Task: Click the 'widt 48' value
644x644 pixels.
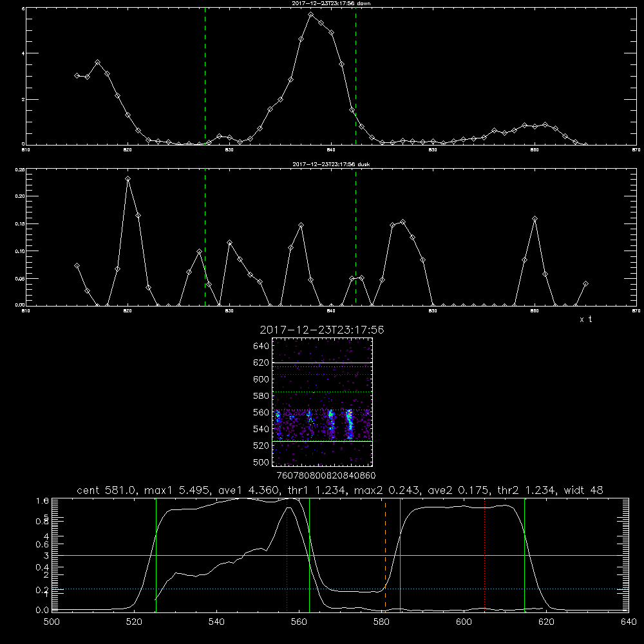Action: (x=583, y=490)
